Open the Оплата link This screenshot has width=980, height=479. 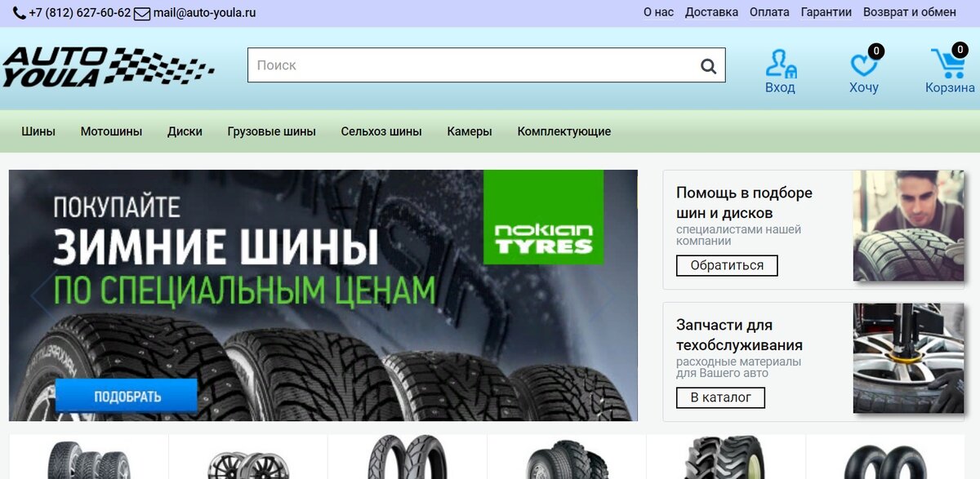click(x=769, y=12)
